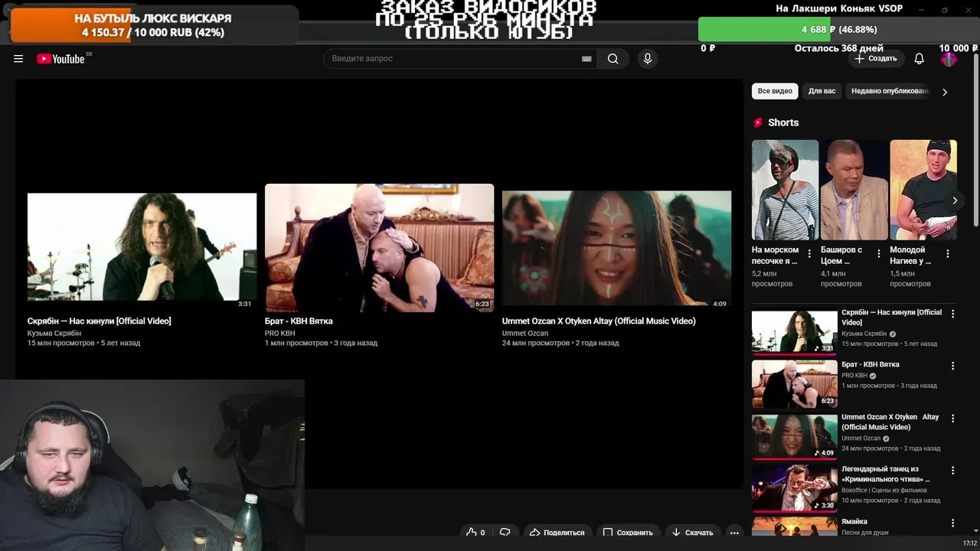This screenshot has height=551, width=980.
Task: Click the Создать create button
Action: tap(877, 59)
